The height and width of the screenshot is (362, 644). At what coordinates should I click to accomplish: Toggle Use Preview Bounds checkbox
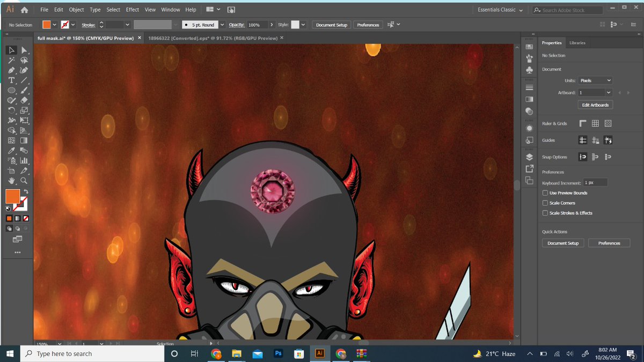point(545,193)
